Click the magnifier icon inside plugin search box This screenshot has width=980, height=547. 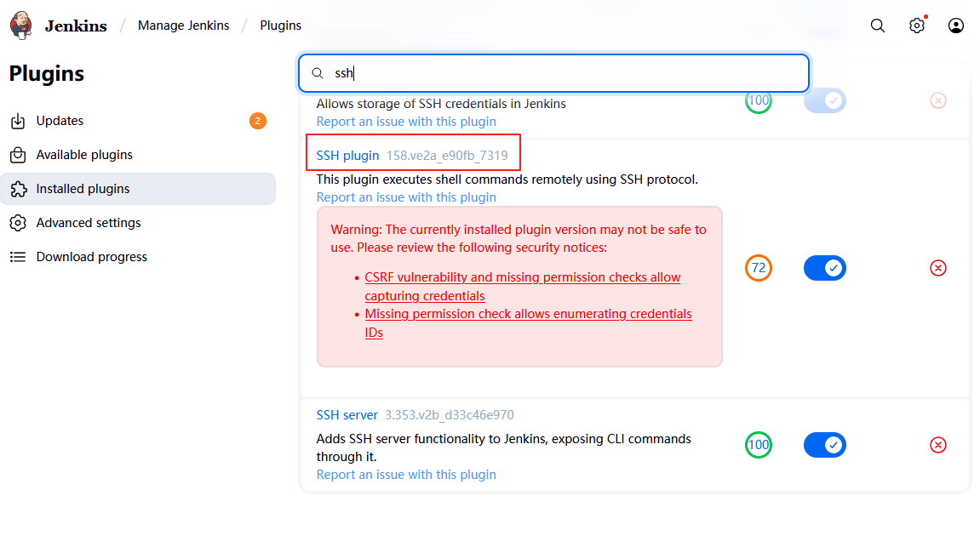tap(318, 74)
